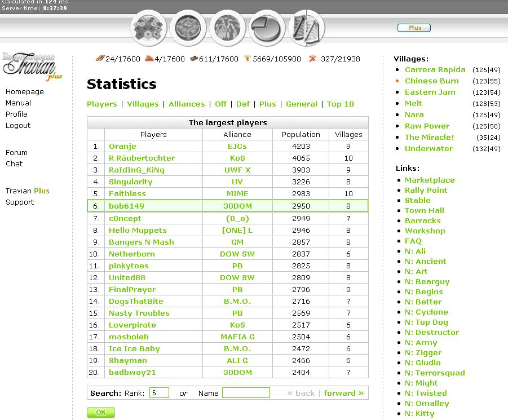Open the Marketplace quick link

coord(429,180)
